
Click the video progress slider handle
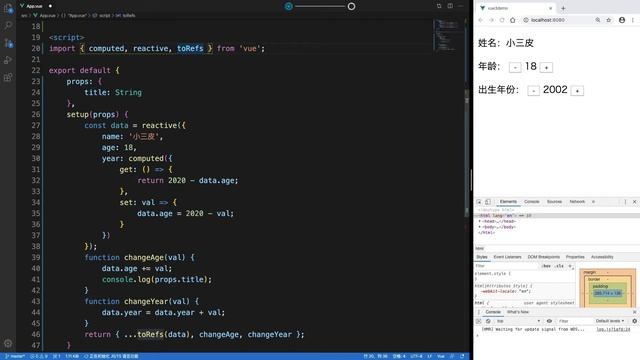click(x=351, y=7)
